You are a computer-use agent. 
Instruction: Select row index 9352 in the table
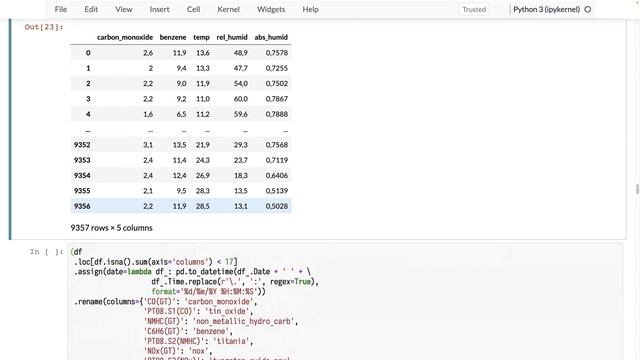pos(82,144)
